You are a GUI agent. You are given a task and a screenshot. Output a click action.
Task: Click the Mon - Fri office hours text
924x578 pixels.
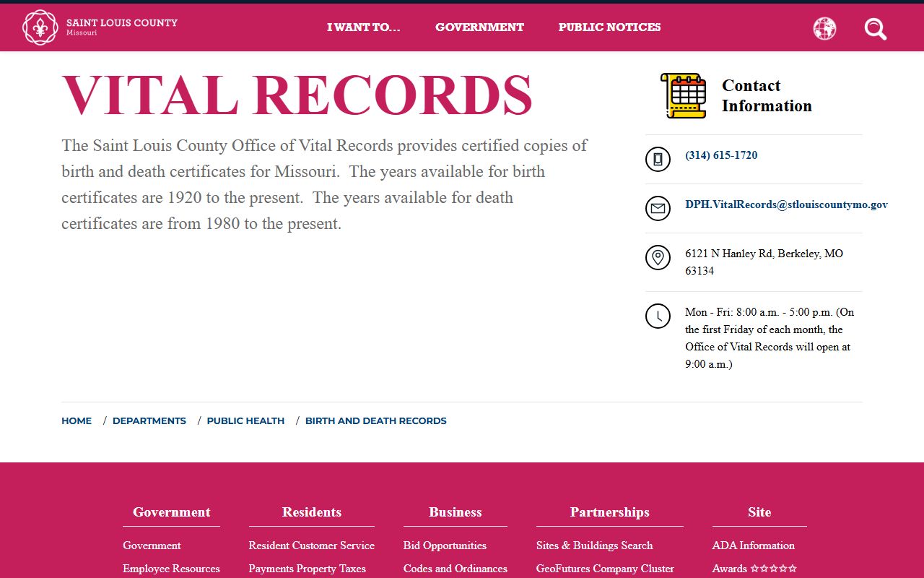(770, 338)
